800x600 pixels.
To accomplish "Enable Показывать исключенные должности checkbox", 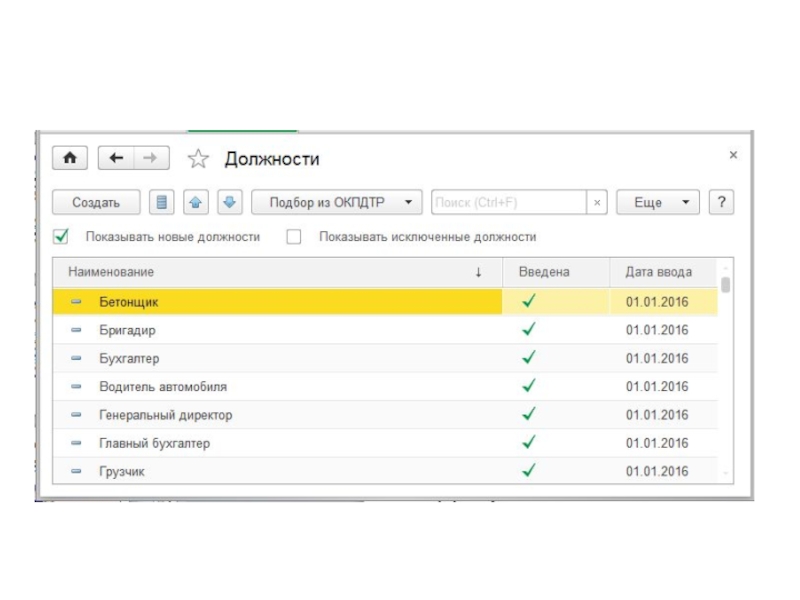I will coord(294,237).
